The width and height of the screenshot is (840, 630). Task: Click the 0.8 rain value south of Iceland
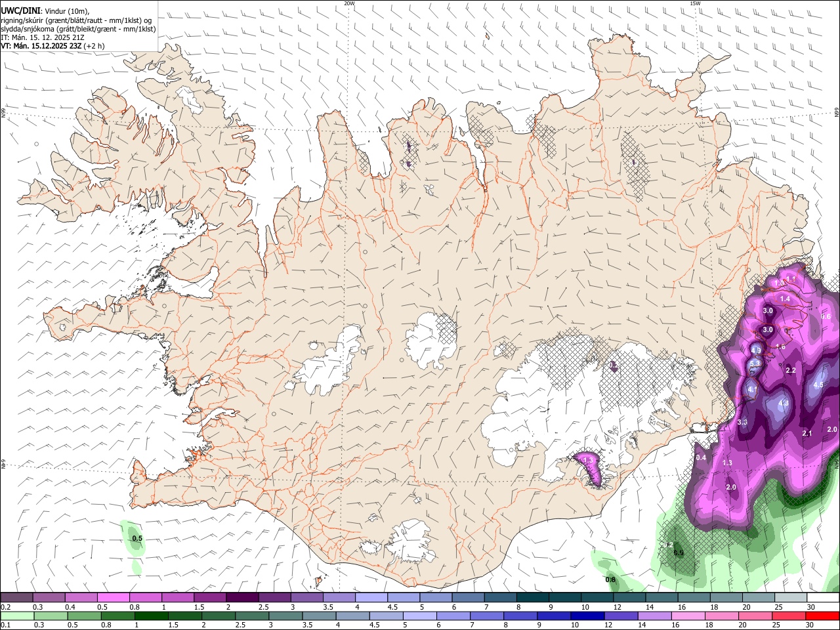pyautogui.click(x=610, y=579)
